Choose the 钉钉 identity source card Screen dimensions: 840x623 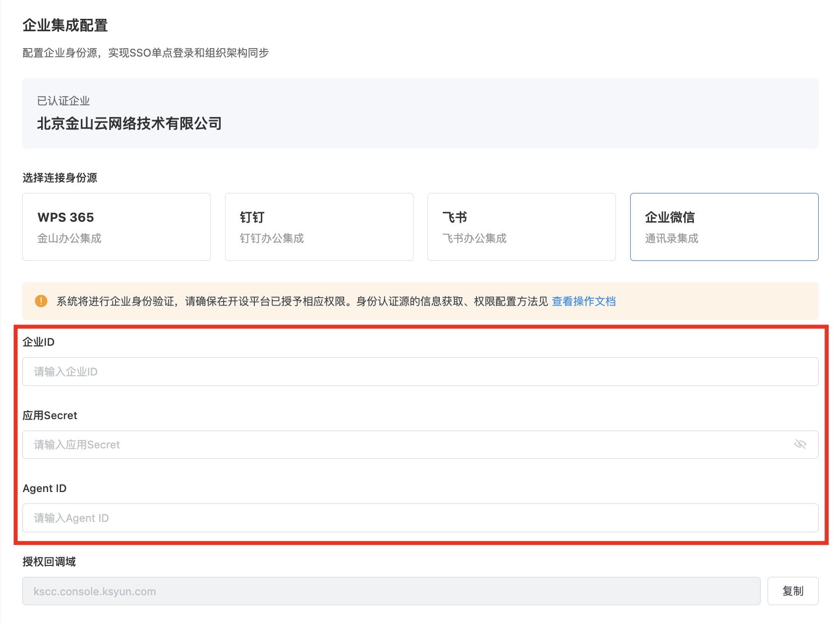click(x=319, y=227)
